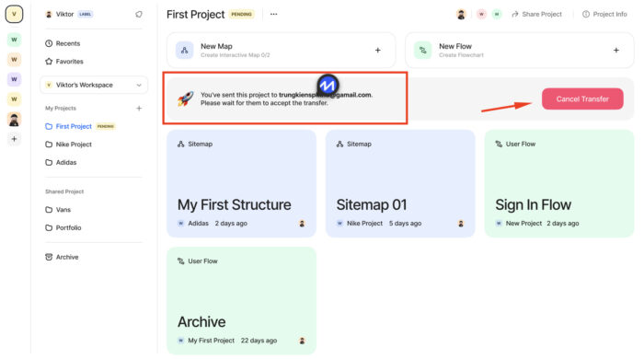
Task: Open the Vans shared project
Action: [58, 210]
